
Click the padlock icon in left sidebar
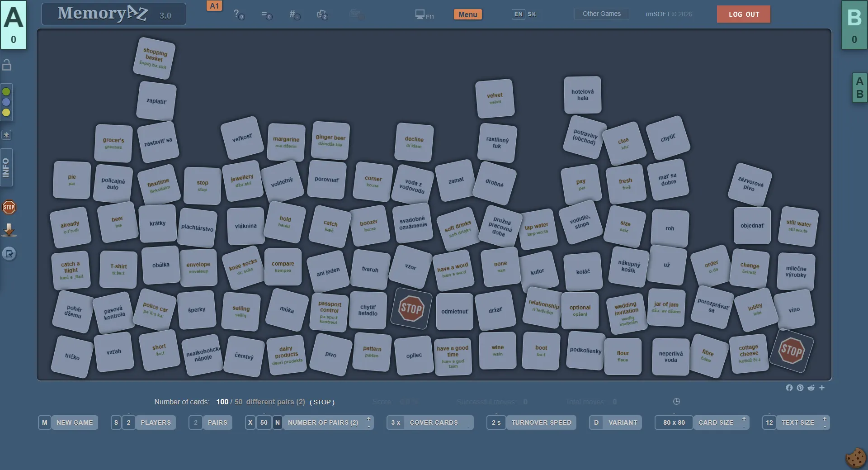tap(7, 65)
